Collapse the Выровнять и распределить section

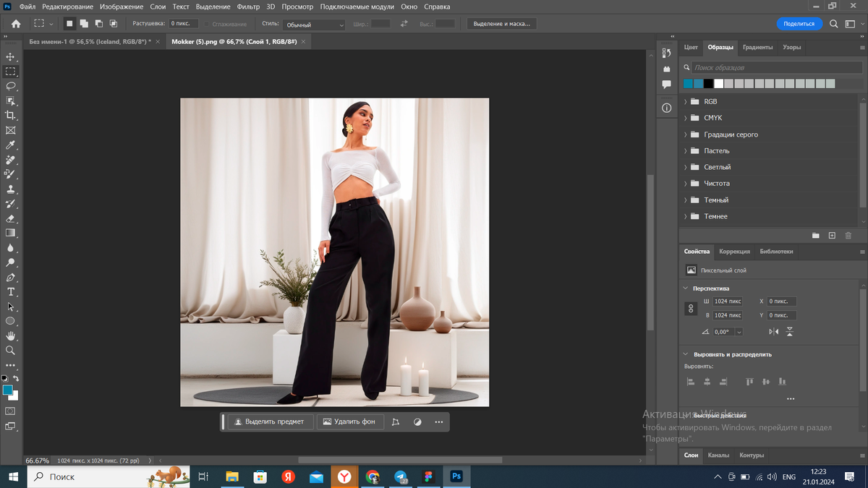pyautogui.click(x=686, y=354)
